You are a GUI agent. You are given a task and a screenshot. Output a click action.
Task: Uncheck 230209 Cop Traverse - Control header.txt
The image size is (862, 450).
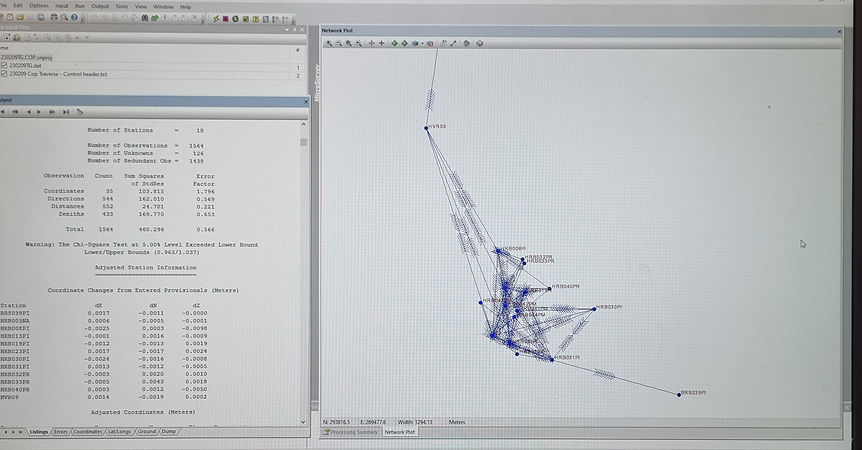coord(4,74)
